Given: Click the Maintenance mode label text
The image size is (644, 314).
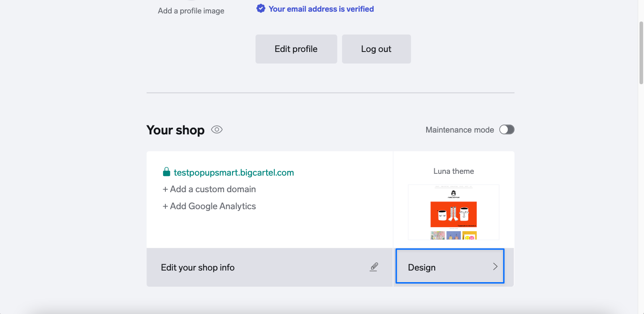Looking at the screenshot, I should (x=459, y=130).
